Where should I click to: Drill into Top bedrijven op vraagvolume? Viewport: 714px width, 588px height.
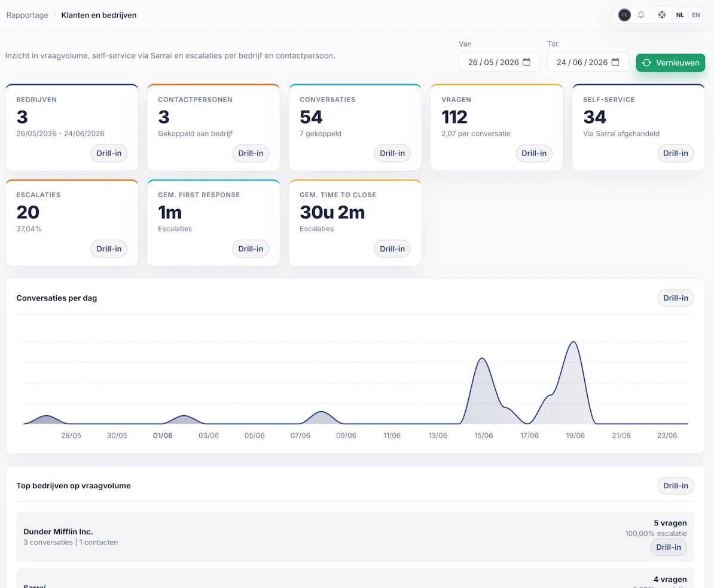tap(675, 486)
